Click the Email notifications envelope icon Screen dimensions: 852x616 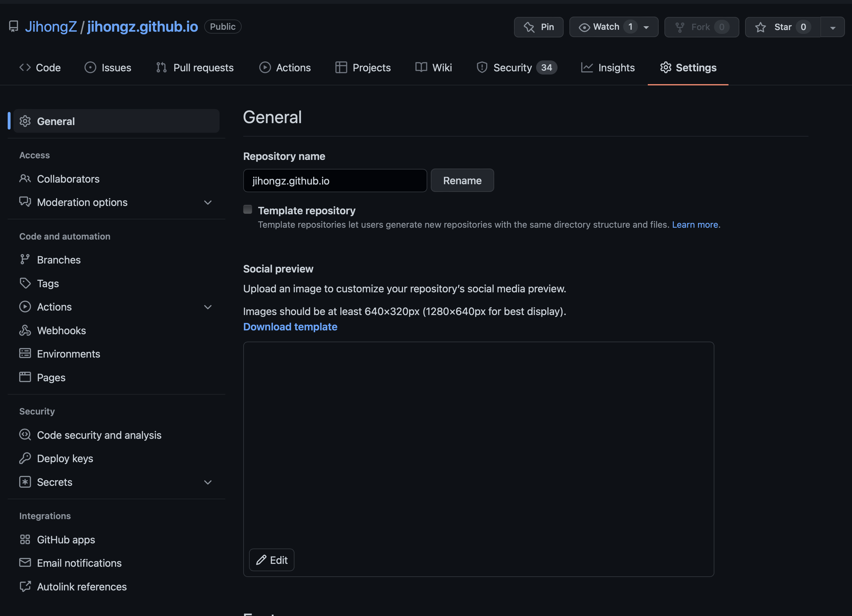pos(25,562)
